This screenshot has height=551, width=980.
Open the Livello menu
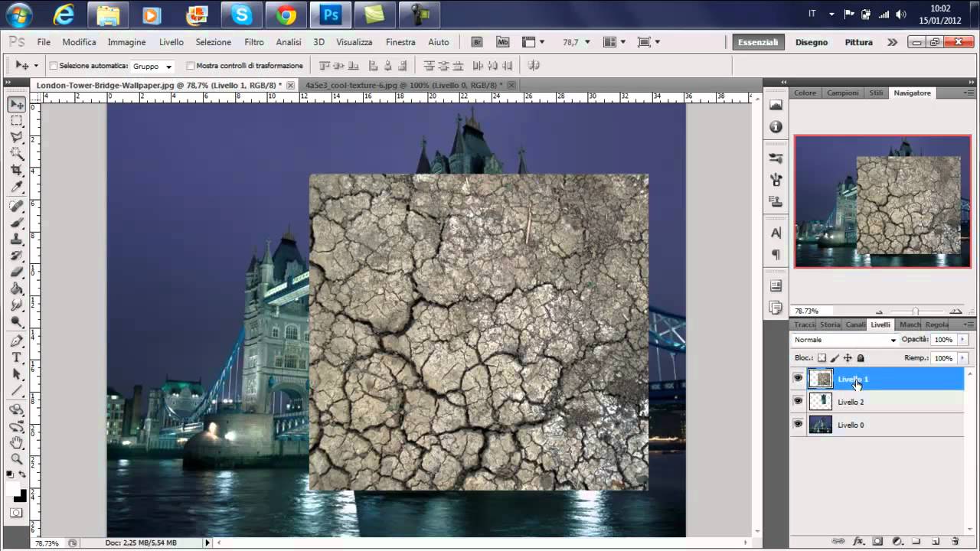(x=171, y=42)
